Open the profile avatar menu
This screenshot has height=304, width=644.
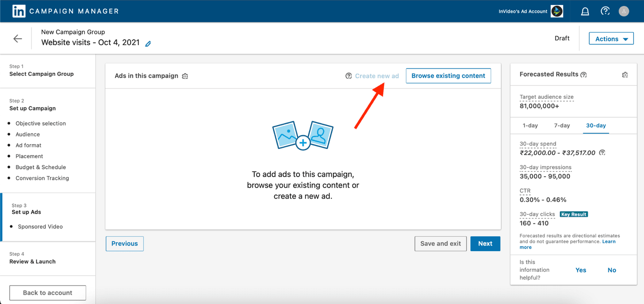pos(624,11)
